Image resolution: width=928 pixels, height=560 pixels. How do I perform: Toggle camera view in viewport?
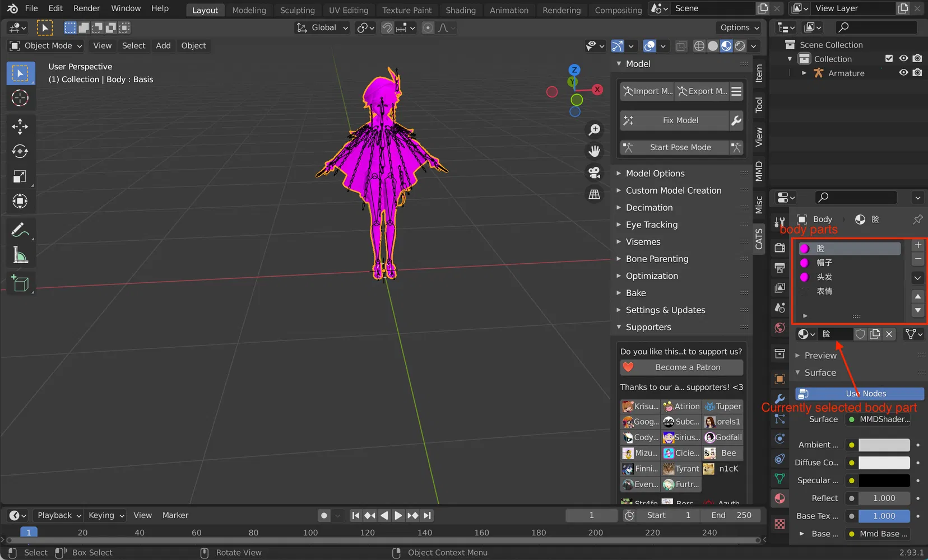[x=594, y=172]
